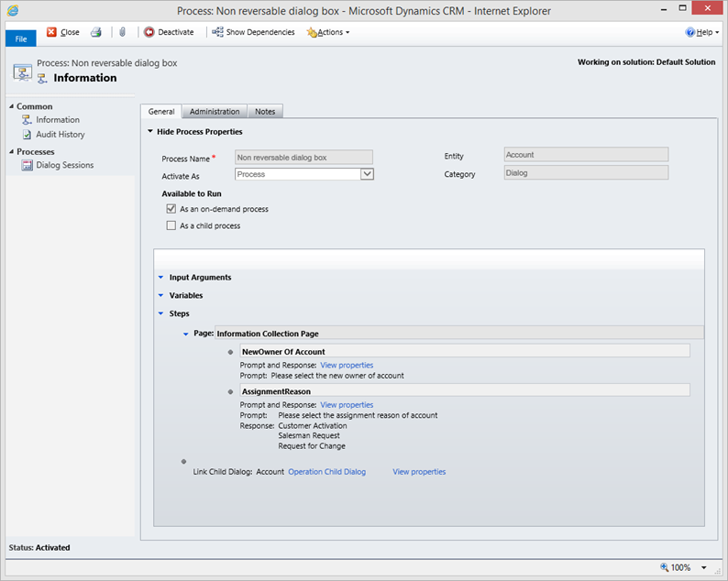728x581 pixels.
Task: Click the AssignmentReason step name field
Action: (x=465, y=390)
